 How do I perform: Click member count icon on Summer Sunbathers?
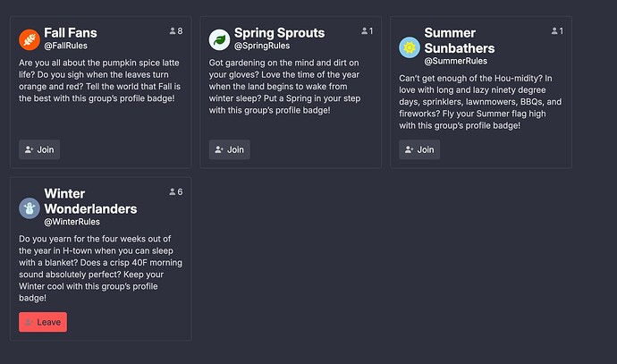tap(554, 31)
